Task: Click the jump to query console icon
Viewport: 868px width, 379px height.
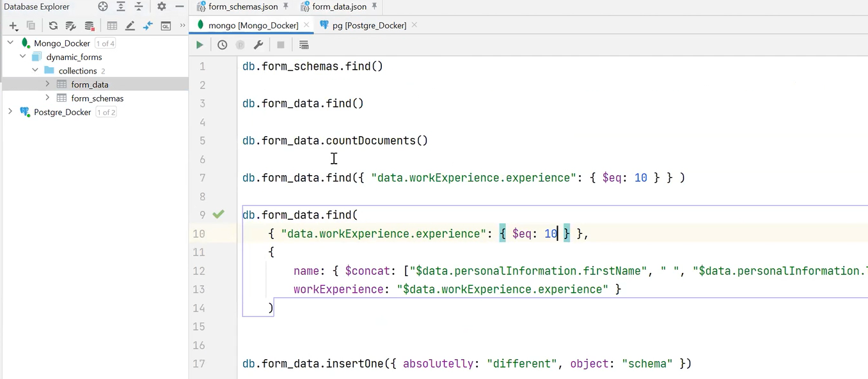Action: 166,26
